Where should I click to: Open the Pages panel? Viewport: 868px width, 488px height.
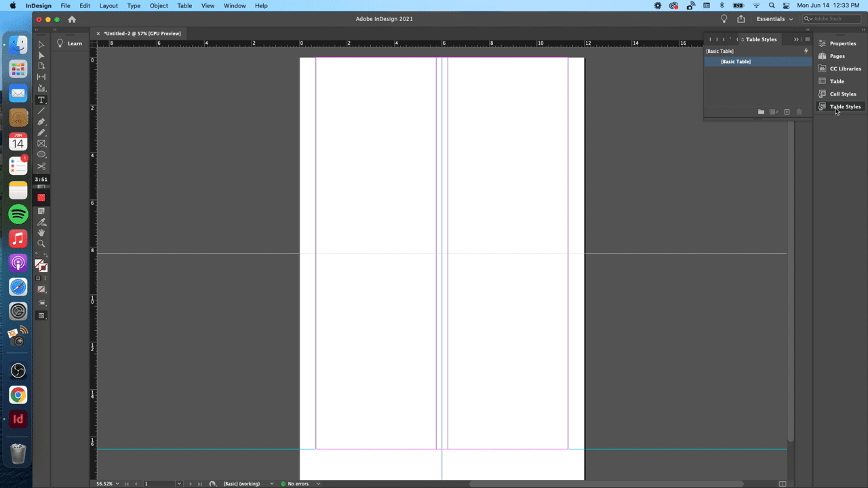point(837,56)
